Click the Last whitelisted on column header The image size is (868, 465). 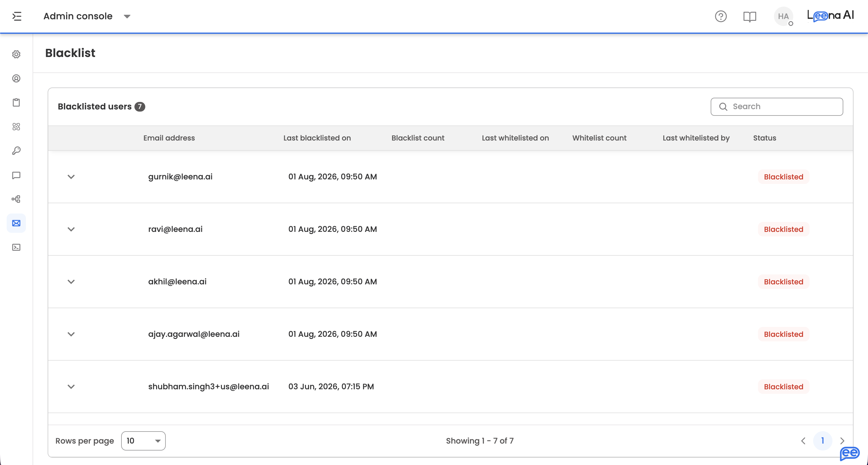[515, 138]
